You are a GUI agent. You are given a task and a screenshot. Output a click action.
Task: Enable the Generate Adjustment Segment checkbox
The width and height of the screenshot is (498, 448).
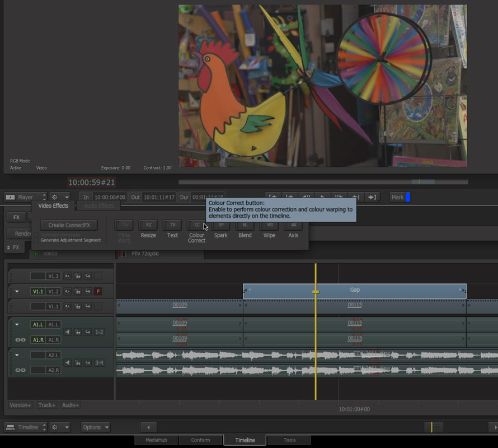[x=37, y=240]
